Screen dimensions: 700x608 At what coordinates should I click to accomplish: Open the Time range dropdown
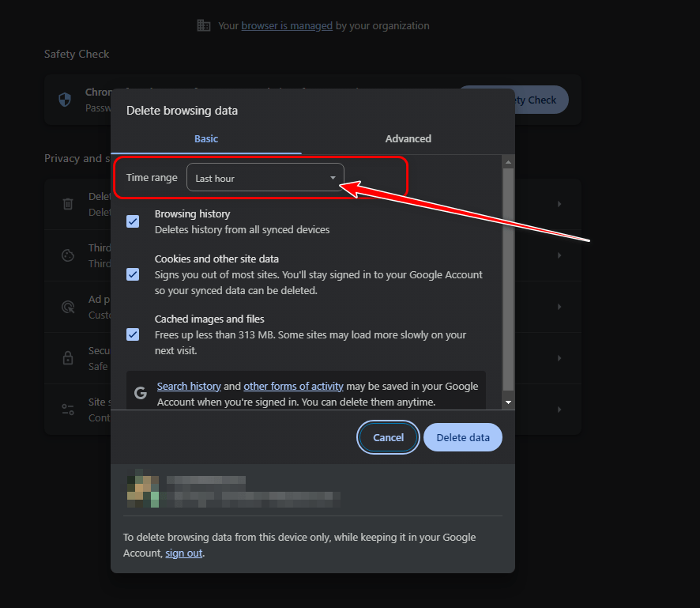pos(265,177)
